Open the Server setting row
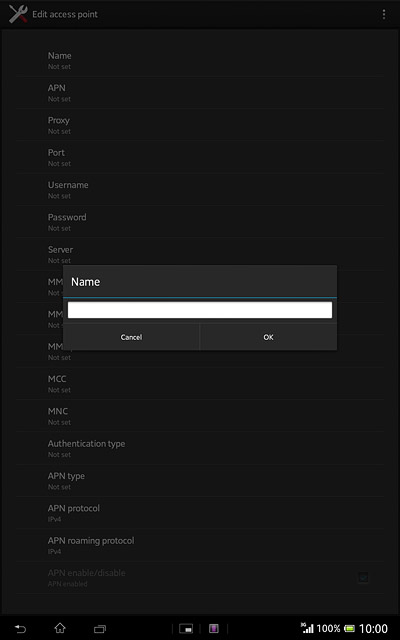 200,254
